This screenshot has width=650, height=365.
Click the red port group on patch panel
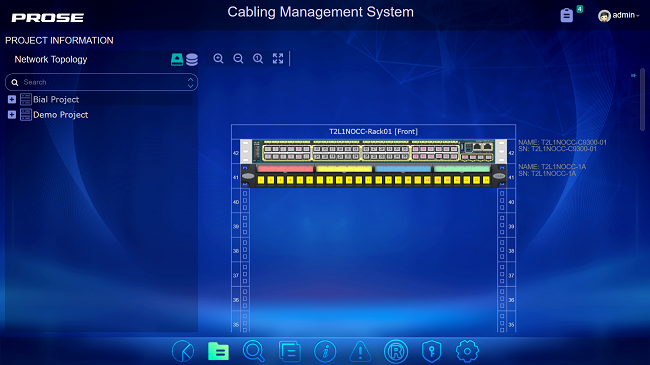point(285,169)
